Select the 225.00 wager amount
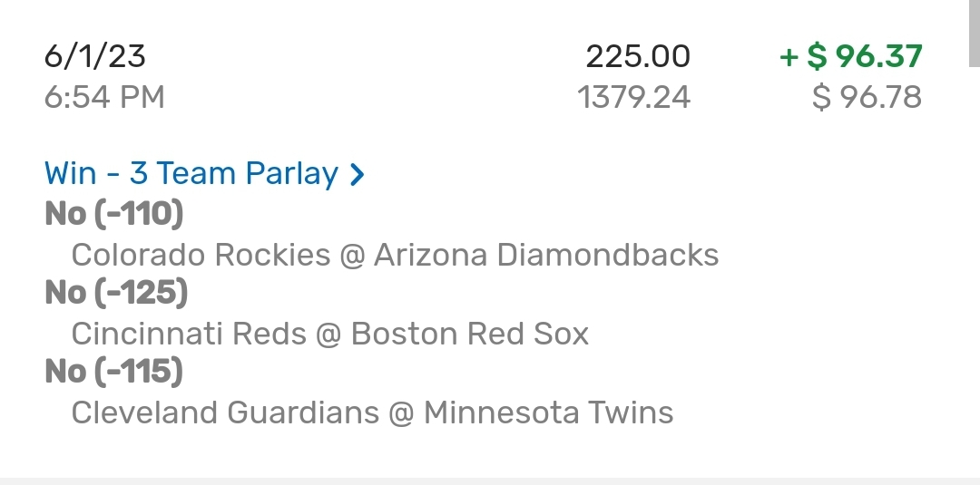Viewport: 980px width, 485px height. tap(638, 57)
